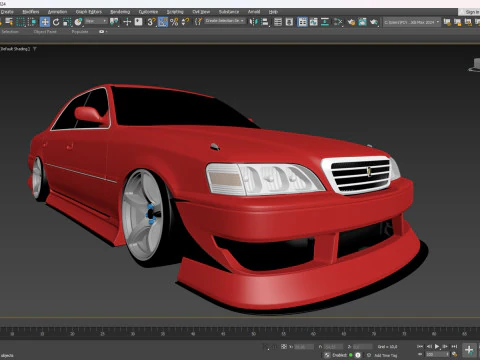The height and width of the screenshot is (360, 480).
Task: Open the Graph Editors menu
Action: click(89, 12)
